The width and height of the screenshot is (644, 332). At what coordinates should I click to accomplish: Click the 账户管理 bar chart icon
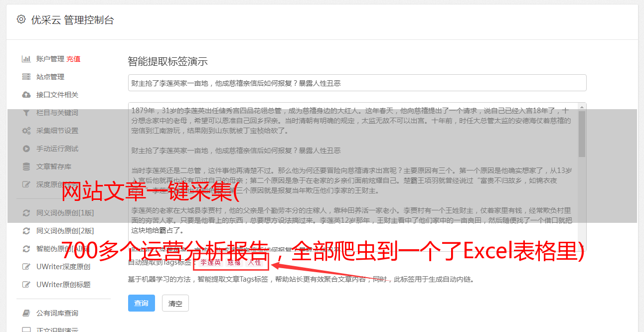[x=26, y=59]
